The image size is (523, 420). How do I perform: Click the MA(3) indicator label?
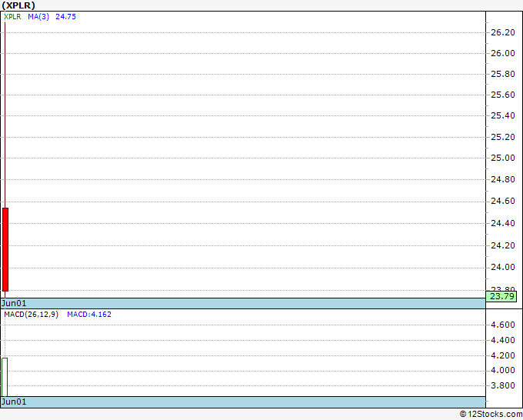point(38,17)
